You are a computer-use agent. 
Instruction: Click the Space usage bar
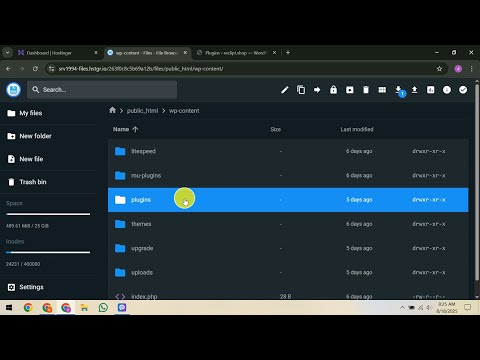click(48, 214)
